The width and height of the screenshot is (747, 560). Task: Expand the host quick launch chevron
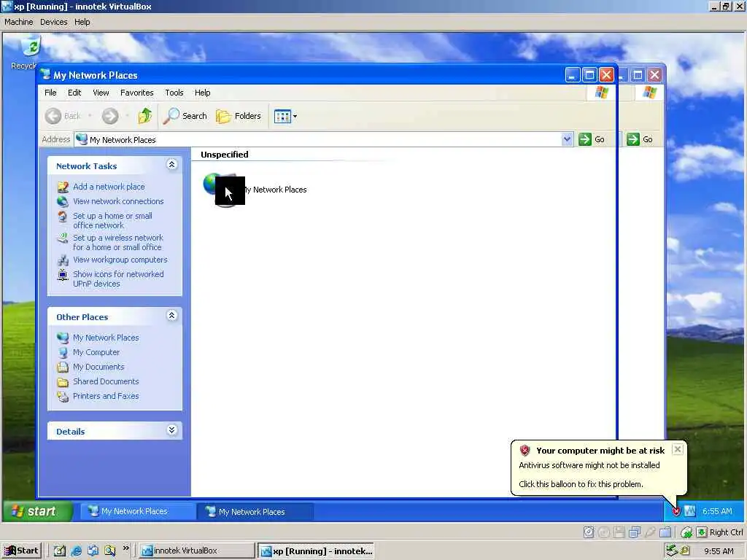(x=125, y=548)
